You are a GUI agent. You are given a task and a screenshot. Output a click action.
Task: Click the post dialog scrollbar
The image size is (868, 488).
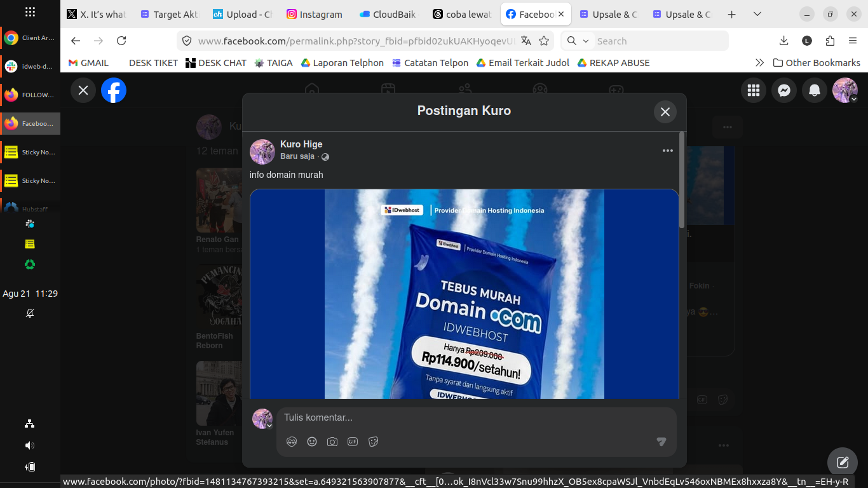tap(682, 180)
